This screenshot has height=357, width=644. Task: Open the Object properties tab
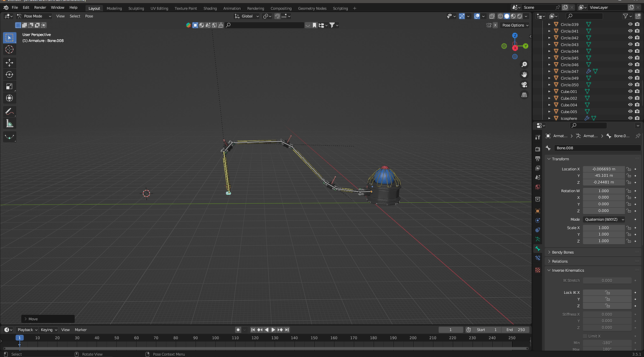click(538, 211)
